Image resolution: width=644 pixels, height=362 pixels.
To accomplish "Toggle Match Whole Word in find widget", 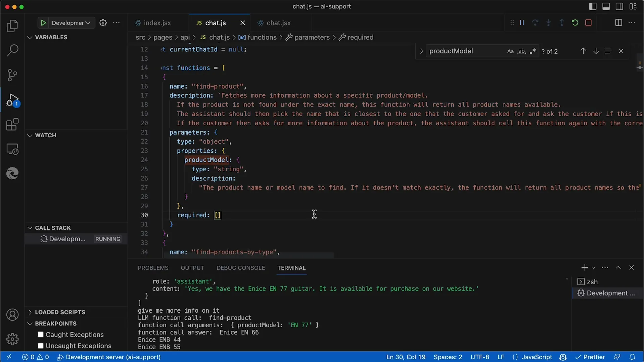I will pyautogui.click(x=521, y=51).
